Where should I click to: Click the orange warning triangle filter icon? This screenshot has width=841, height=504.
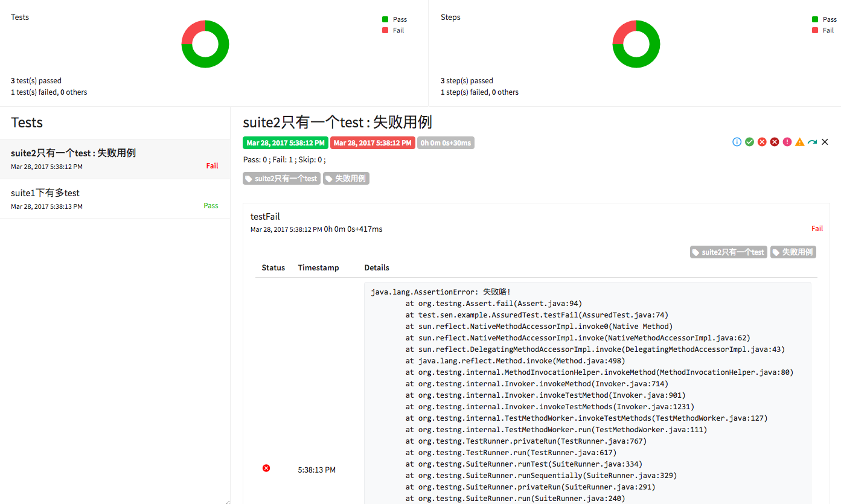(800, 142)
